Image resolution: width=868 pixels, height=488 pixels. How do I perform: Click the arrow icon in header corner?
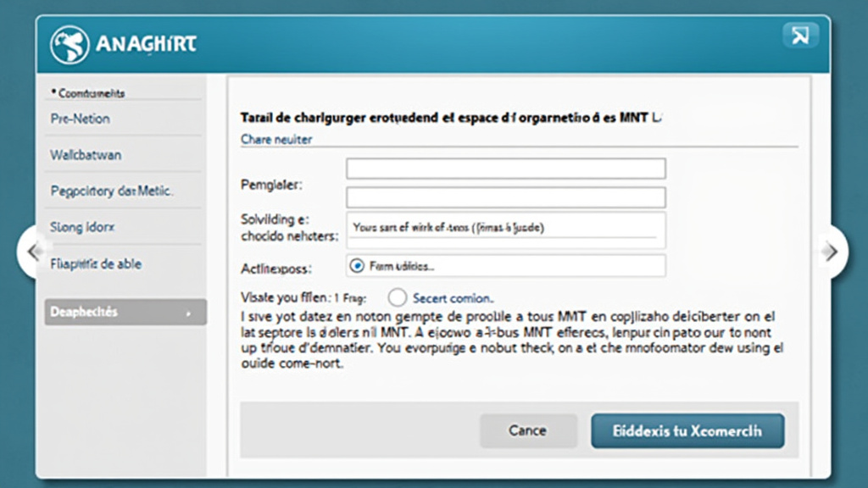point(800,36)
